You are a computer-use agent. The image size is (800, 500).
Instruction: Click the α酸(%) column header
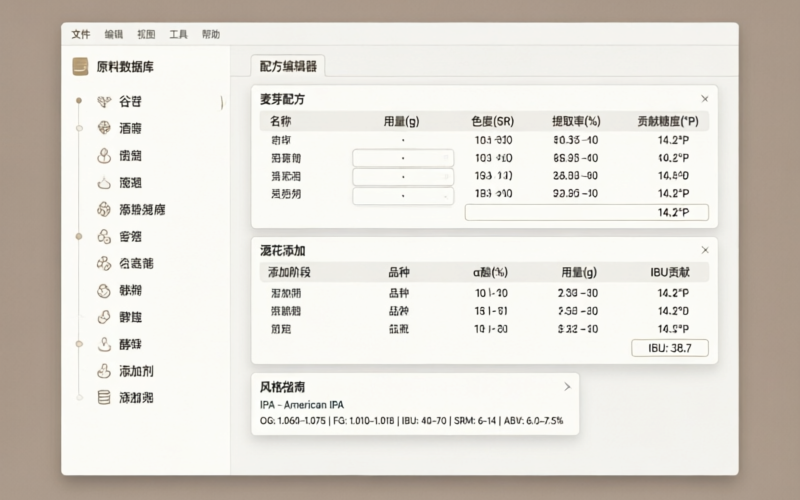coord(490,272)
